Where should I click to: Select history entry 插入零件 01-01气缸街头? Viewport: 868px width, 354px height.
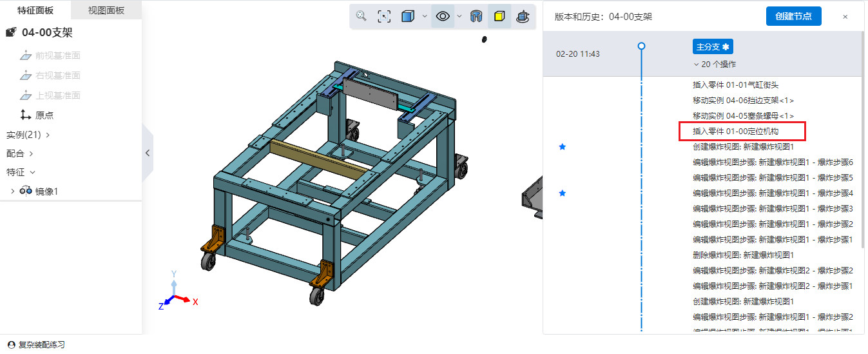(736, 85)
